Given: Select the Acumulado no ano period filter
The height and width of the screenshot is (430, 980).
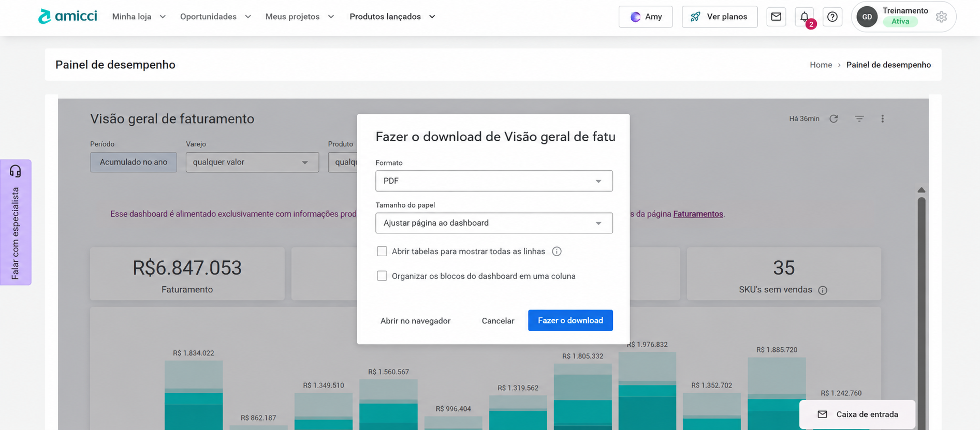Looking at the screenshot, I should coord(134,162).
